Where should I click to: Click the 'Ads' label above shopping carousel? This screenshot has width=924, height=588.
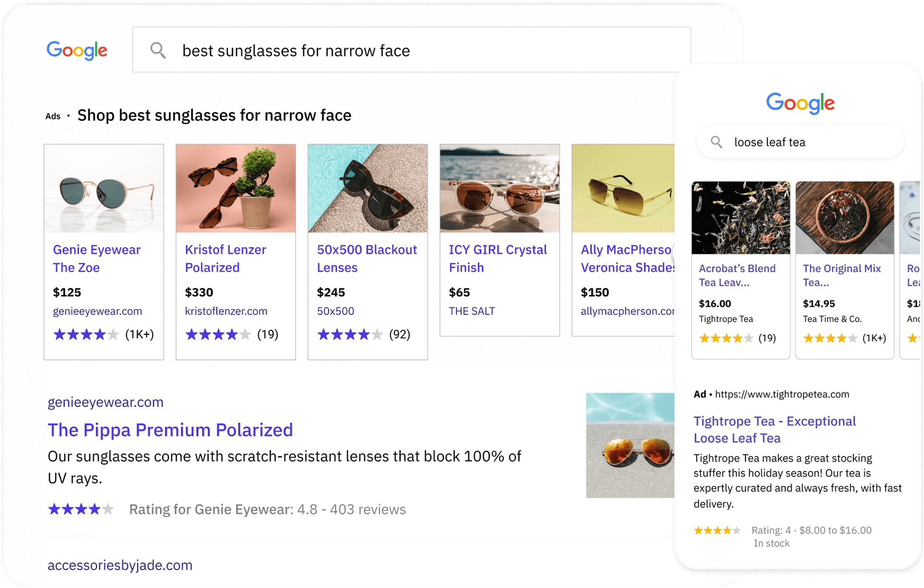tap(53, 116)
